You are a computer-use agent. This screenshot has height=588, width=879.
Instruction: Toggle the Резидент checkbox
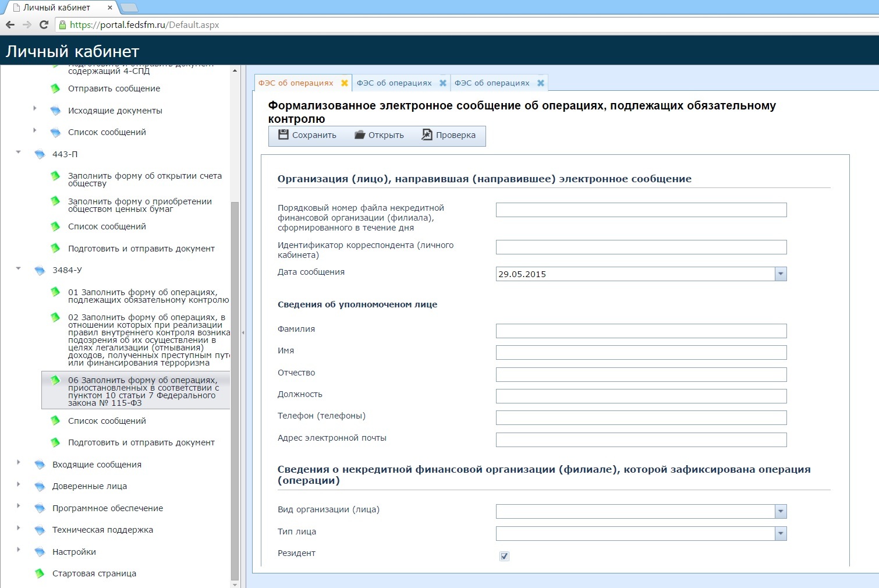pyautogui.click(x=504, y=556)
